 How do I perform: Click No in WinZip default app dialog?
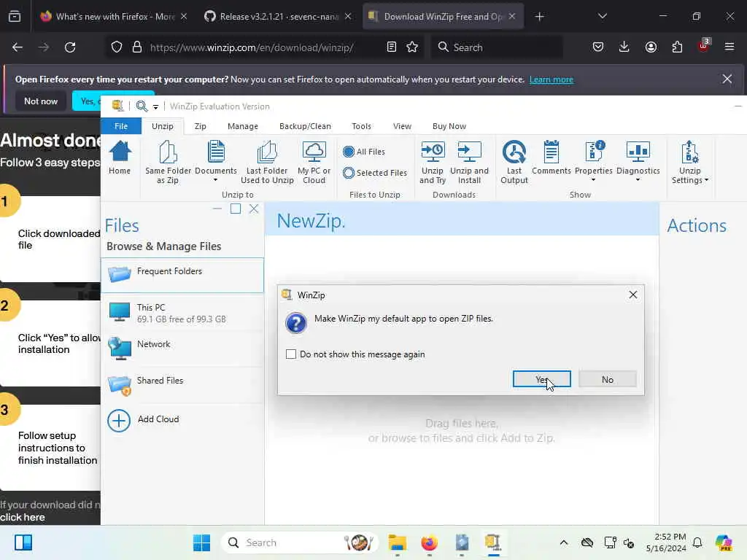(608, 379)
